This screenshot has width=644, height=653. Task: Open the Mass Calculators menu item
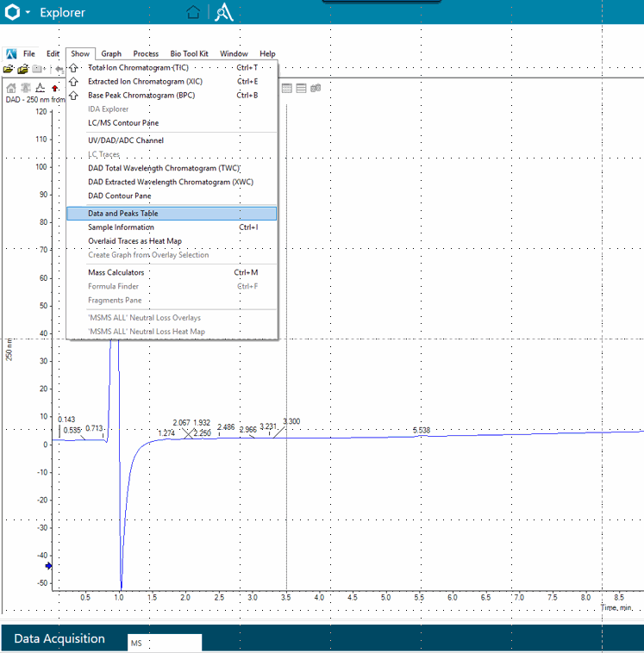pos(116,272)
